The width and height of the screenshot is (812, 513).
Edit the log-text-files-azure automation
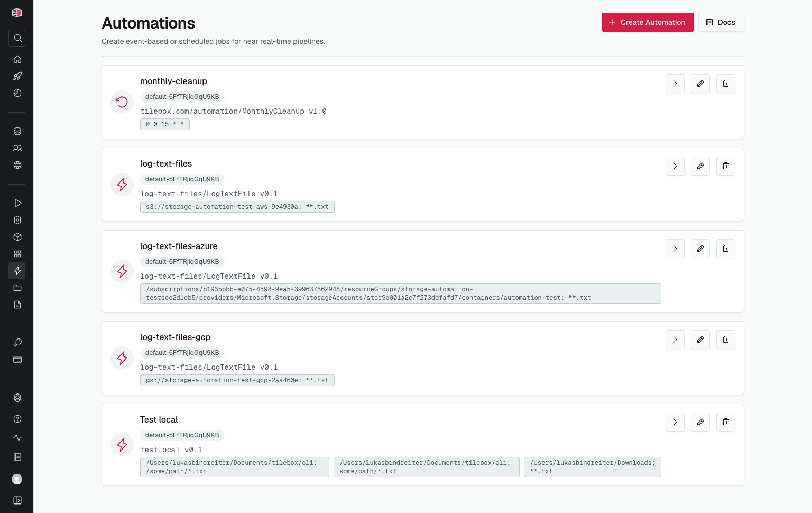(700, 249)
